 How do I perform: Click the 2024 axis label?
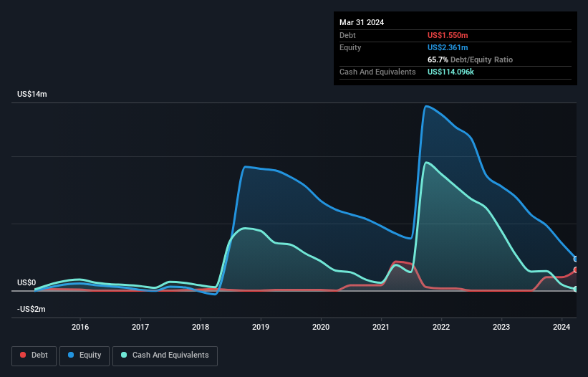pos(562,327)
